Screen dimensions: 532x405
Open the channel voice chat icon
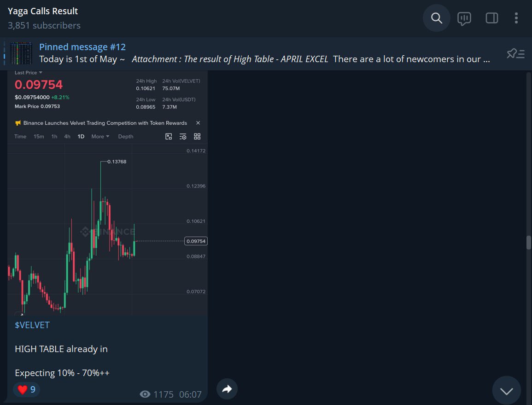point(464,18)
